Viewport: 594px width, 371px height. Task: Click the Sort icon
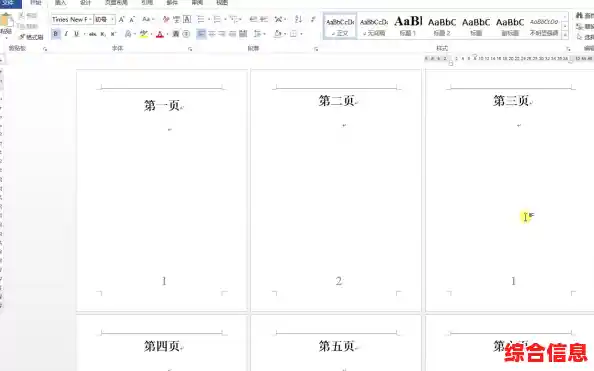pos(299,19)
